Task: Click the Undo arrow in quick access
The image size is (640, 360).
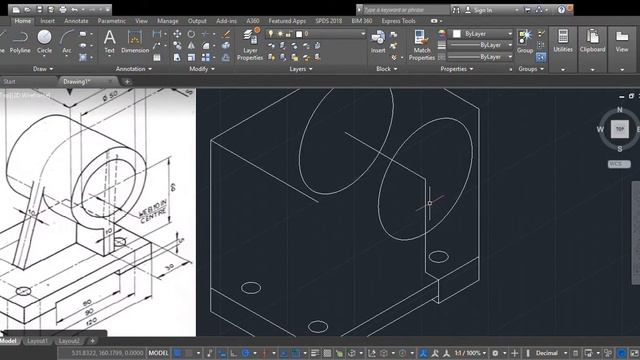Action: pos(75,9)
